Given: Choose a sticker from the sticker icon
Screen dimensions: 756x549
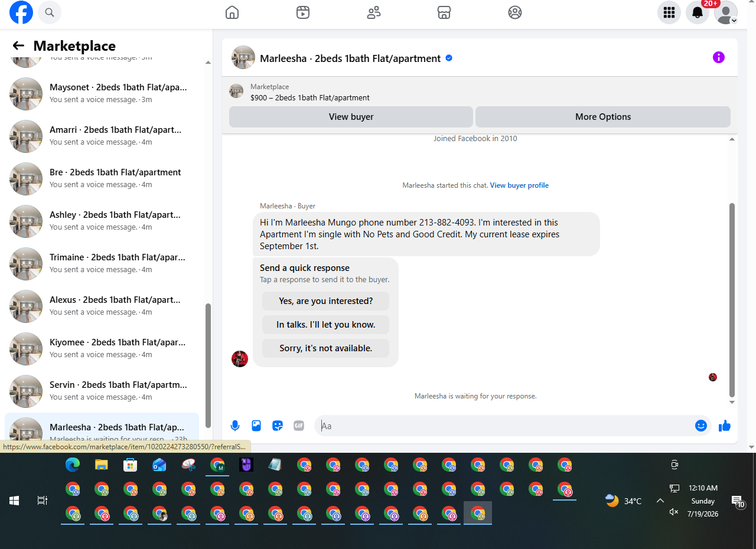Looking at the screenshot, I should tap(278, 426).
